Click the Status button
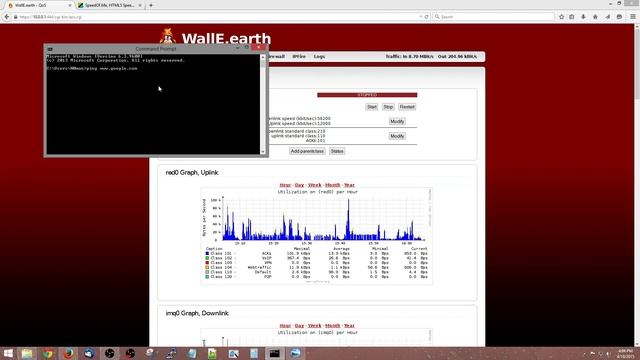Viewport: 640px width, 360px height. (337, 151)
